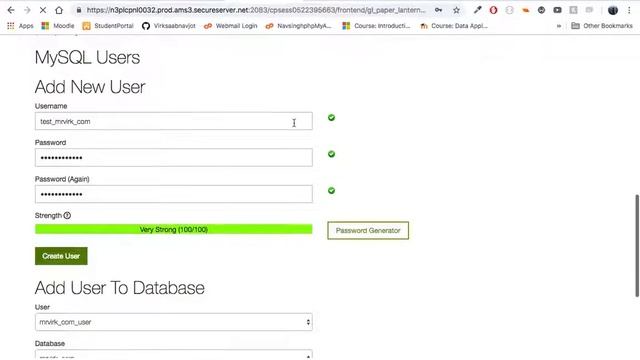This screenshot has height=360, width=640.
Task: Open the dark circular extension icon
Action: [x=541, y=10]
